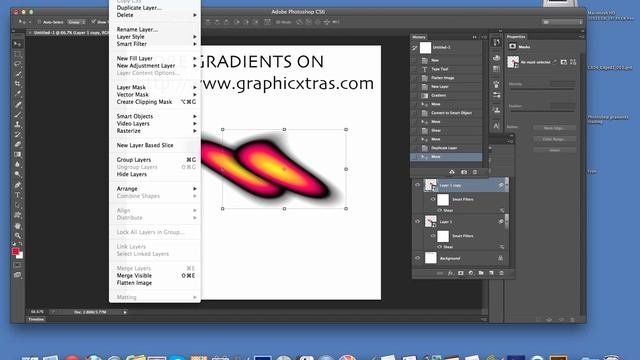Select the Move tool in the toolbox
Viewport: 640px width, 360px height.
coord(18,44)
